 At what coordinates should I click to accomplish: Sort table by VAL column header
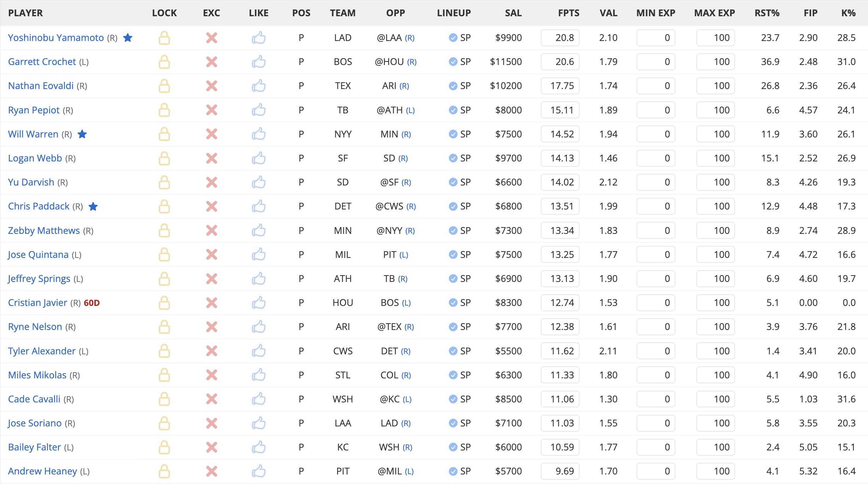pos(609,13)
